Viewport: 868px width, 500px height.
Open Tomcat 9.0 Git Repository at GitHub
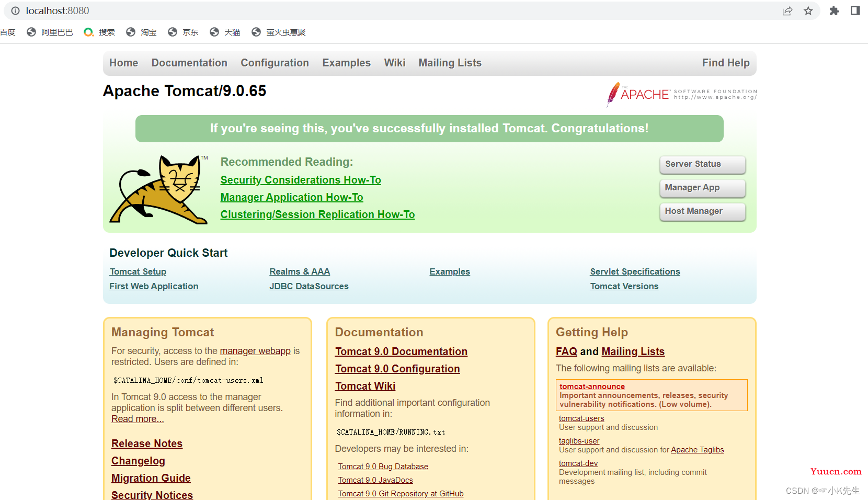coord(401,494)
